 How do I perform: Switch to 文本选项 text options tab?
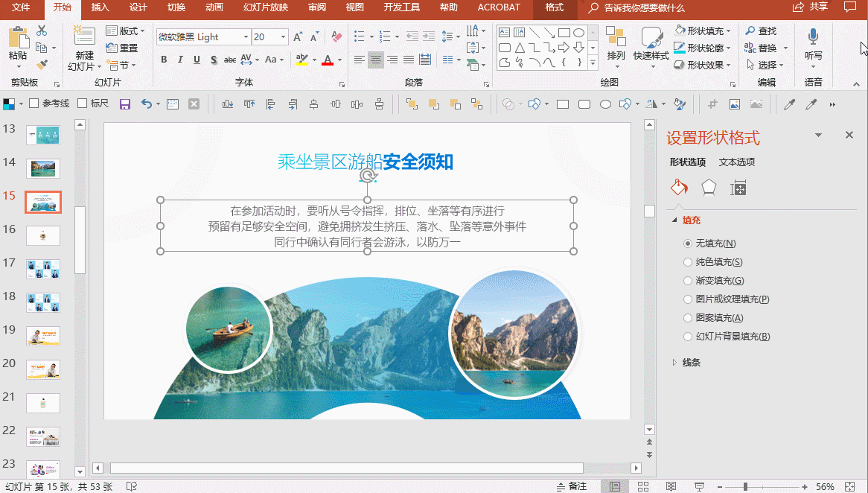[x=737, y=162]
